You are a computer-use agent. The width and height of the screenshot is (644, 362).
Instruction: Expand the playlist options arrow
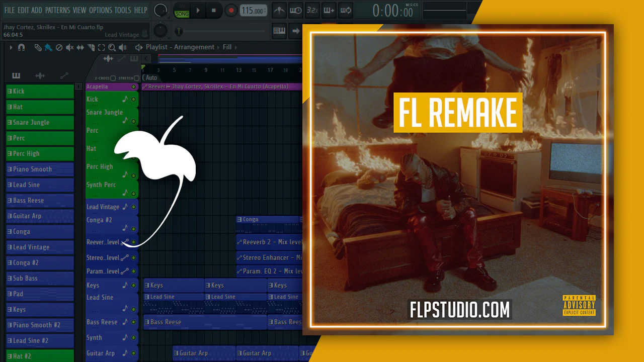coord(11,47)
